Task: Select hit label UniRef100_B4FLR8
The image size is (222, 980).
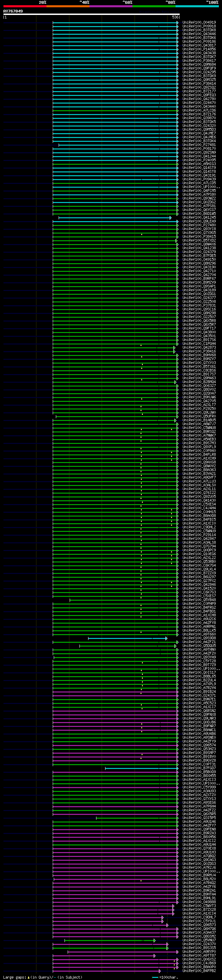Action: [x=199, y=454]
